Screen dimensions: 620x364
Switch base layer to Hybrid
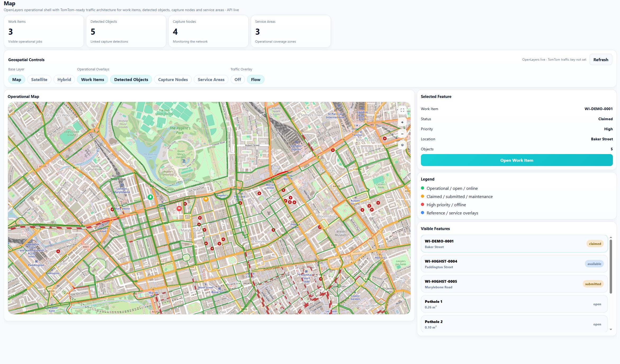point(64,79)
